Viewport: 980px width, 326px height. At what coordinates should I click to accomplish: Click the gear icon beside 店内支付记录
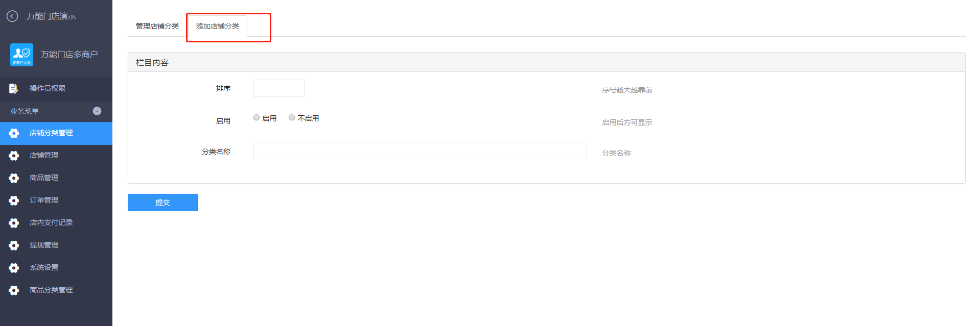coord(14,223)
